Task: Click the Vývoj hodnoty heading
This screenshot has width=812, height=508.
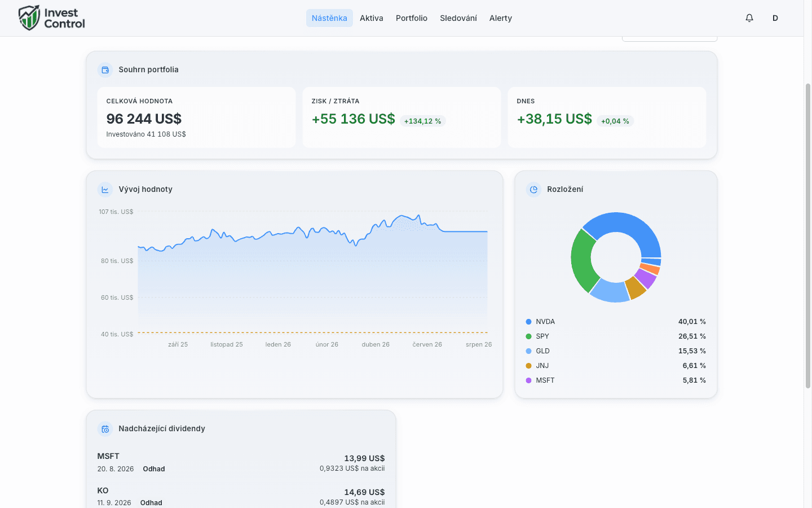Action: [145, 190]
